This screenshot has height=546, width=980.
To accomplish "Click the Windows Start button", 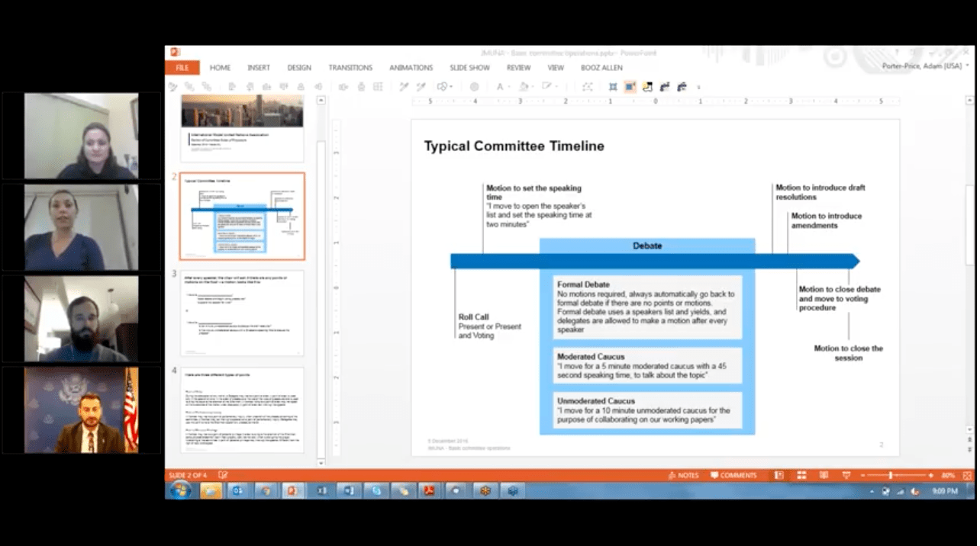I will [180, 491].
